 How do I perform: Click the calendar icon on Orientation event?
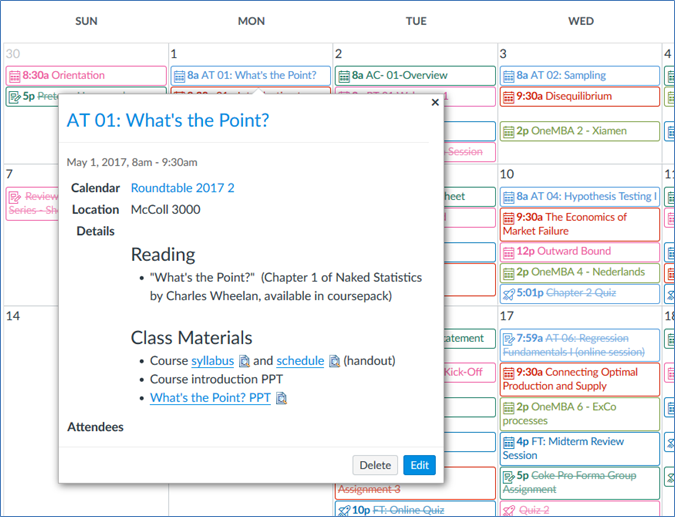pyautogui.click(x=14, y=76)
